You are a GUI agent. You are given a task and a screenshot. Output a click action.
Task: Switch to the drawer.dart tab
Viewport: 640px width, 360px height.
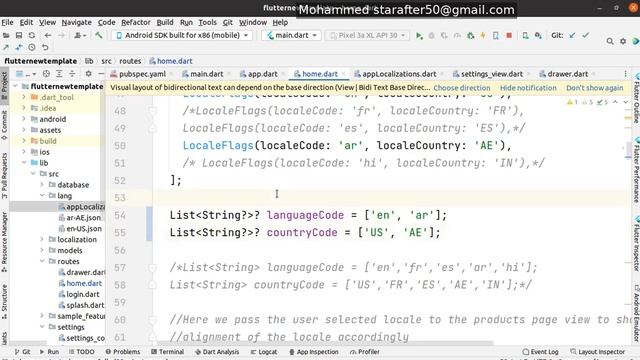pos(567,74)
